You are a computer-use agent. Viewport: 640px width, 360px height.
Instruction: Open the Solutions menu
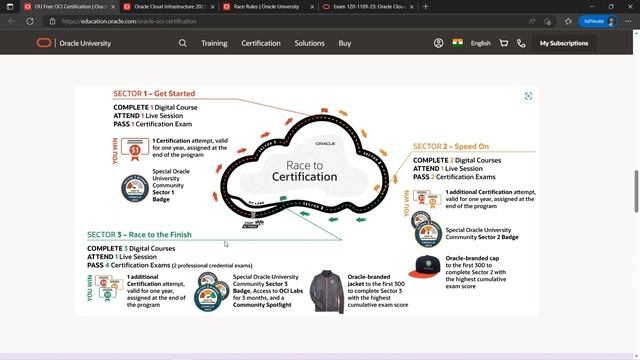[309, 43]
